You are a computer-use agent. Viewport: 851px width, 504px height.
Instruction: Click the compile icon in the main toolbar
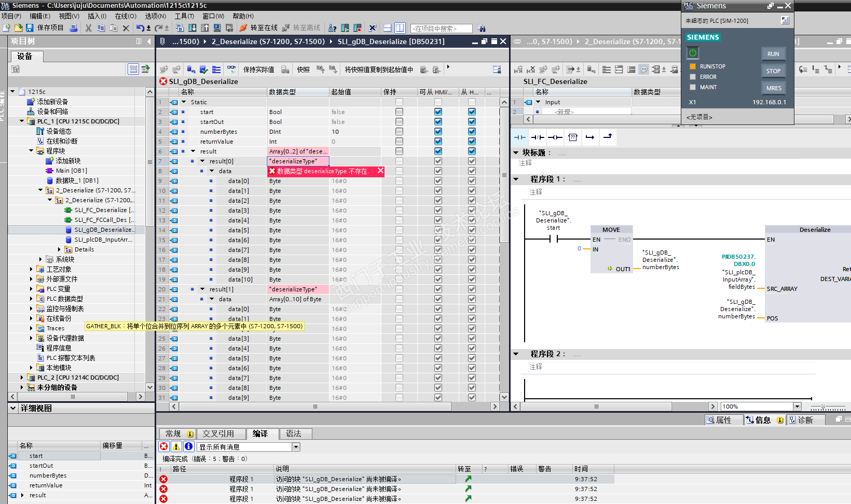point(180,27)
